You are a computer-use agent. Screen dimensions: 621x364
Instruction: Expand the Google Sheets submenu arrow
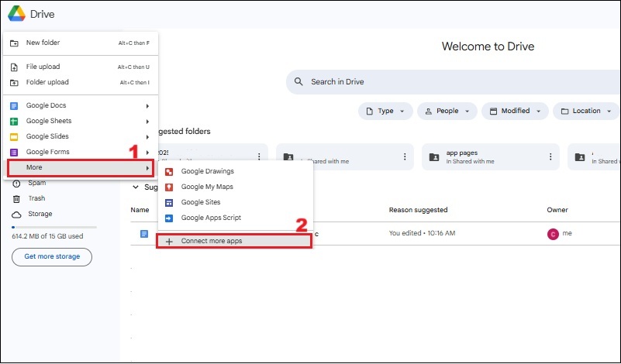click(x=147, y=122)
